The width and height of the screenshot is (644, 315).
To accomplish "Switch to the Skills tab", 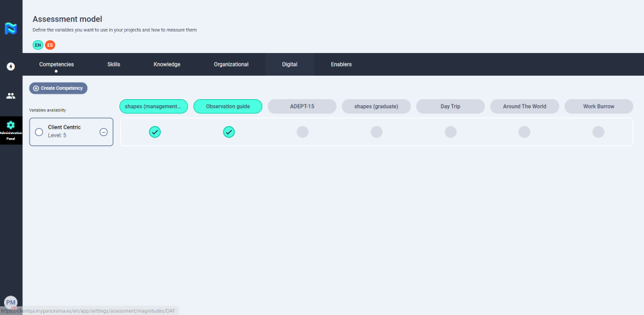I will (x=113, y=64).
